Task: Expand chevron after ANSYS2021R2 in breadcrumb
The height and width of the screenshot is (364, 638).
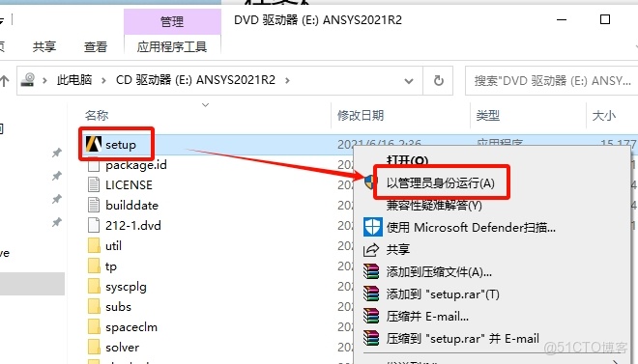Action: pos(287,80)
